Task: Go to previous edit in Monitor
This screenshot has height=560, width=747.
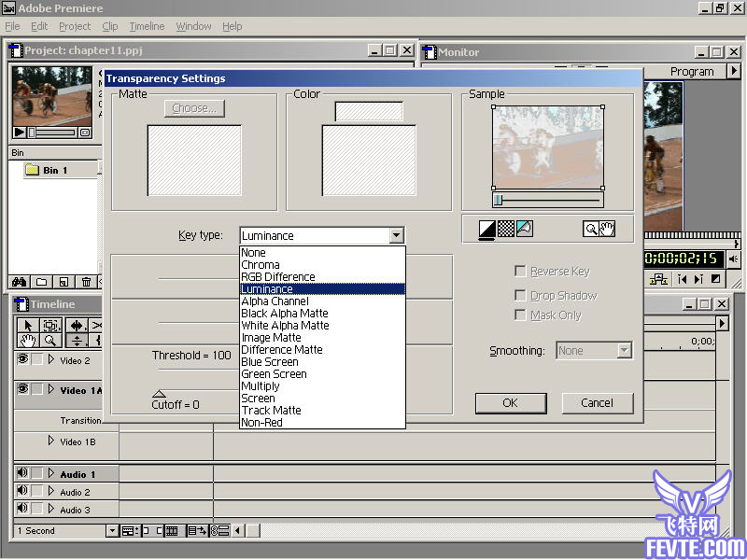Action: (x=682, y=279)
